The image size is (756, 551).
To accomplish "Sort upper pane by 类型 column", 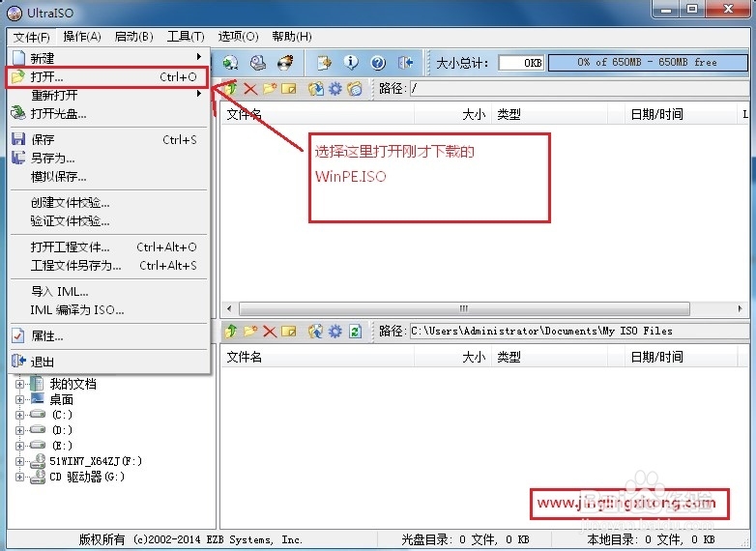I will 550,115.
